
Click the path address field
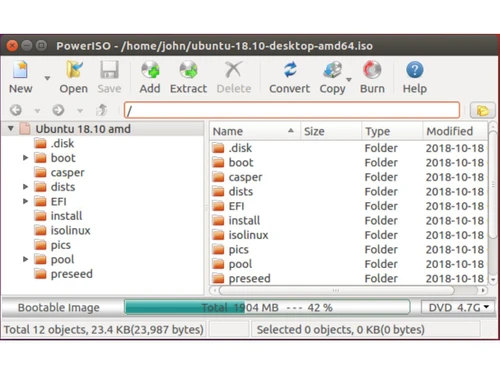click(292, 110)
